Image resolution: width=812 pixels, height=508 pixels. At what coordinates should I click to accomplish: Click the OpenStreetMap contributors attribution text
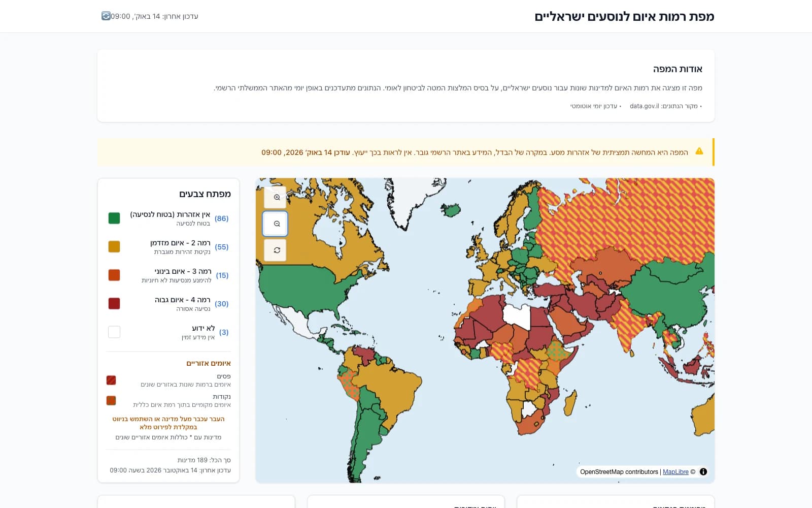click(619, 472)
